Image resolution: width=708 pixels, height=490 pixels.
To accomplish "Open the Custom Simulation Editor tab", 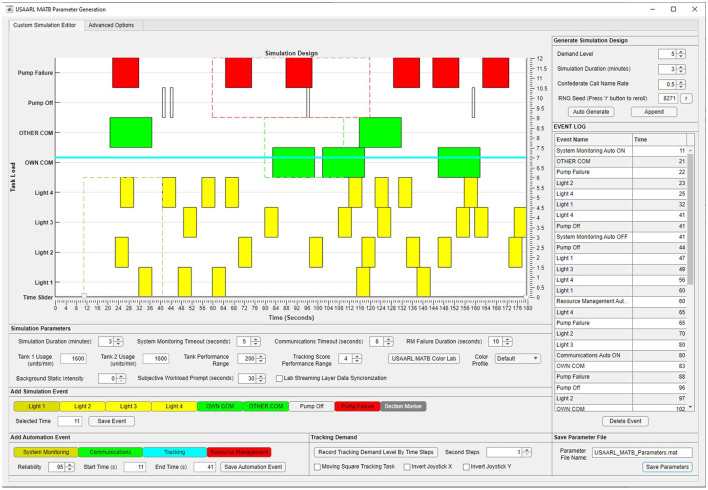I will coord(44,24).
